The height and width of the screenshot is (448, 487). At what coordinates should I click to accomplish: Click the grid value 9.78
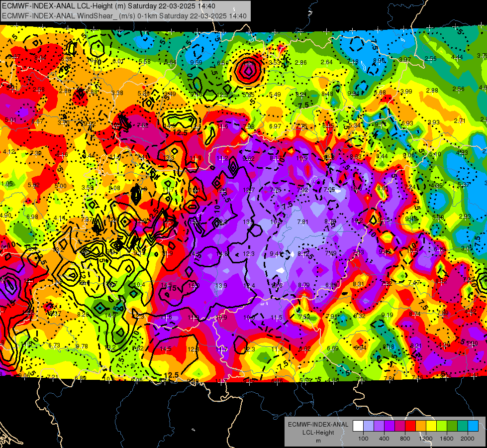pyautogui.click(x=82, y=346)
